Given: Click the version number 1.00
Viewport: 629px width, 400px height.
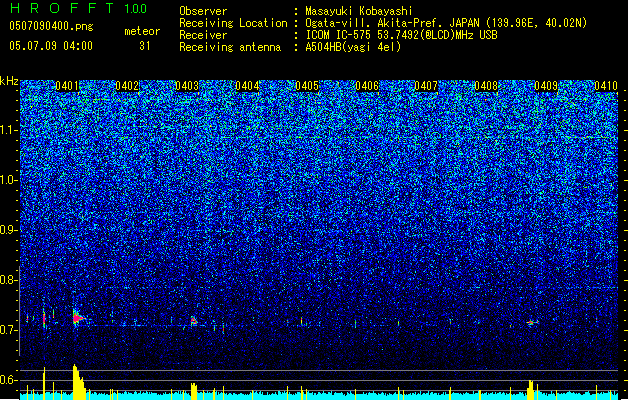Looking at the screenshot, I should click(x=136, y=8).
